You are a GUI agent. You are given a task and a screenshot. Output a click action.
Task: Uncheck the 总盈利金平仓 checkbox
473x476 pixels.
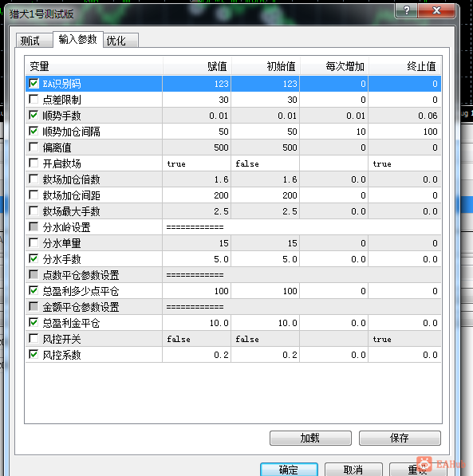click(34, 322)
